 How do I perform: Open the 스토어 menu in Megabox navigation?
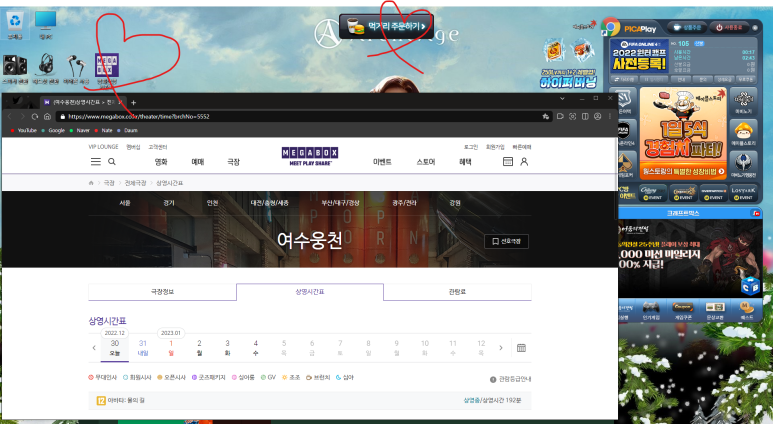(425, 162)
